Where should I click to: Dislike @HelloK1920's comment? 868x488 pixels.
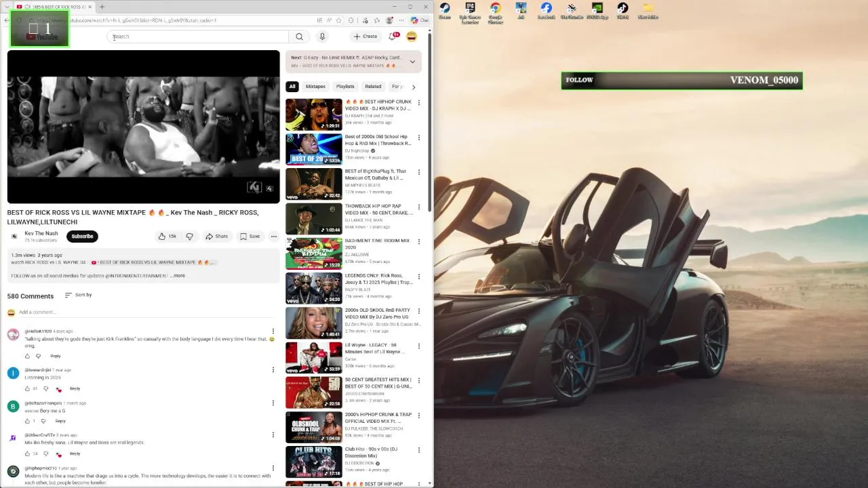click(39, 356)
